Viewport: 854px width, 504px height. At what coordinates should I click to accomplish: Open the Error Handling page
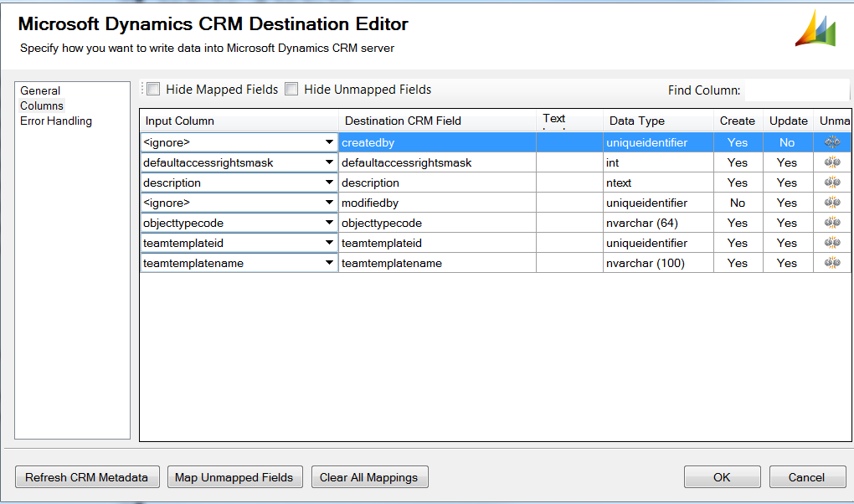tap(56, 121)
